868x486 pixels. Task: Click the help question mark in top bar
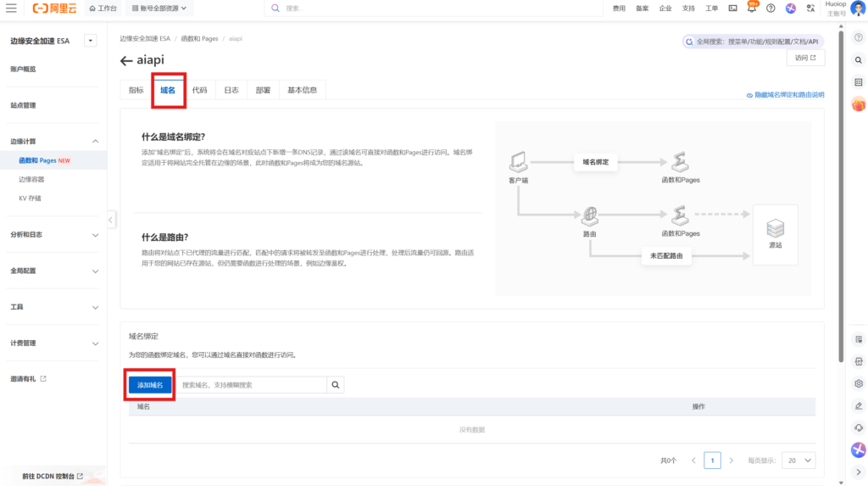click(771, 8)
